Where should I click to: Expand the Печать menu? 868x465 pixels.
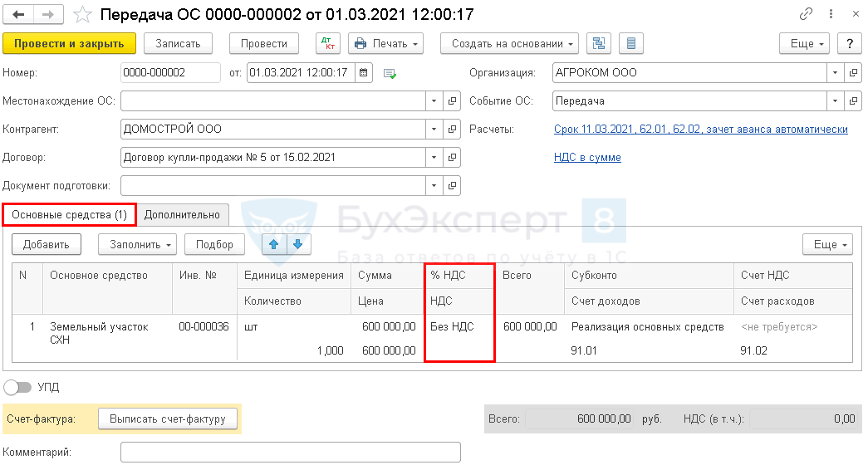point(386,43)
